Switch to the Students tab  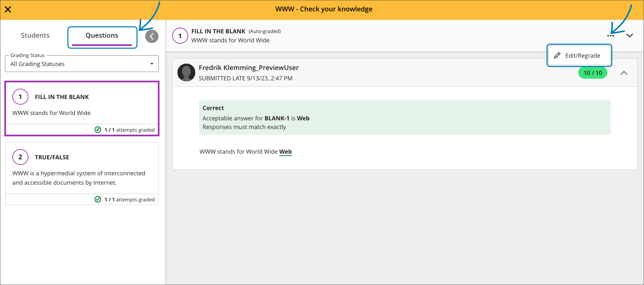[35, 35]
